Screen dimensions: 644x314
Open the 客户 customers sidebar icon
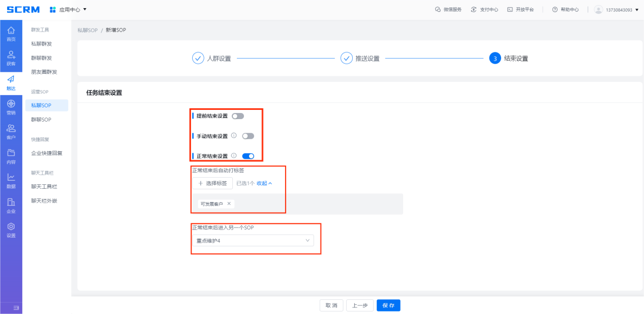11,132
